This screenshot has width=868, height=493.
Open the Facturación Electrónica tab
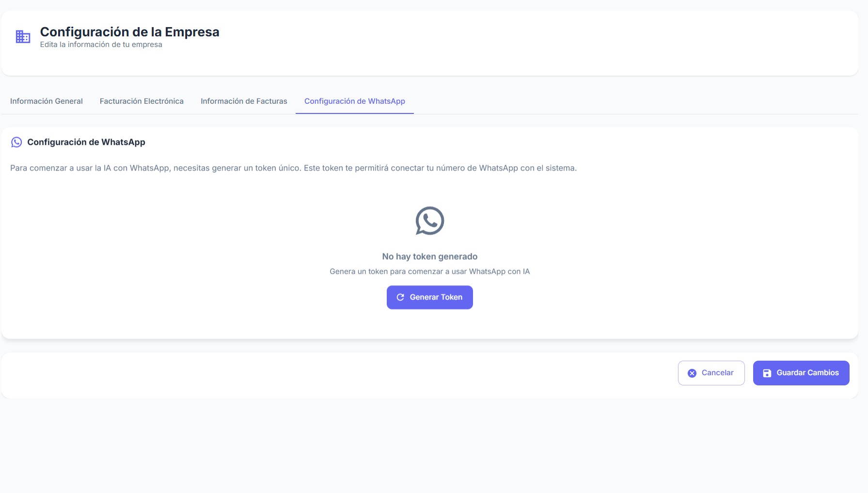click(x=141, y=101)
